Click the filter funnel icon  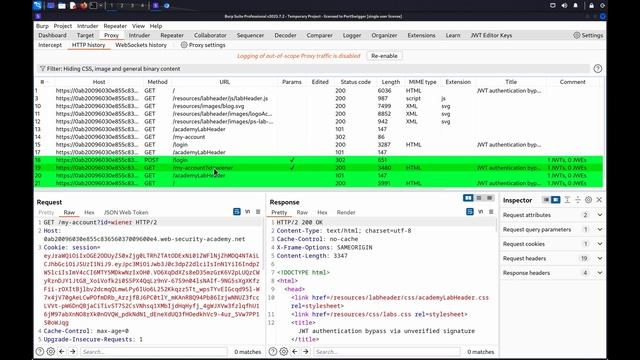click(x=42, y=69)
